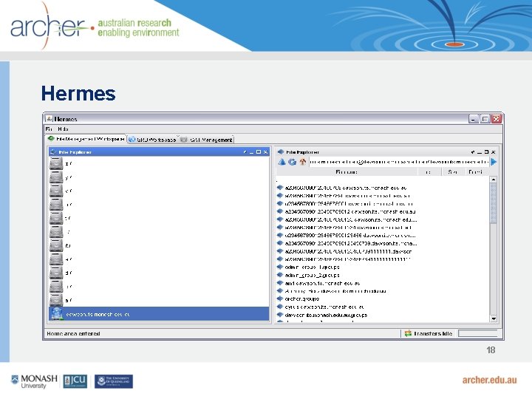Viewport: 532px width, 399px height.
Task: Click the narrow column header before Size
Action: [429, 172]
